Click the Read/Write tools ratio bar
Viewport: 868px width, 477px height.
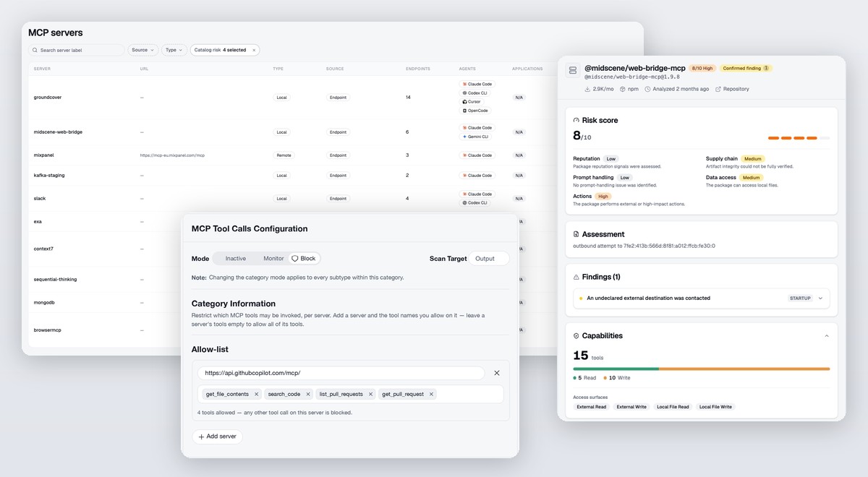coord(701,369)
